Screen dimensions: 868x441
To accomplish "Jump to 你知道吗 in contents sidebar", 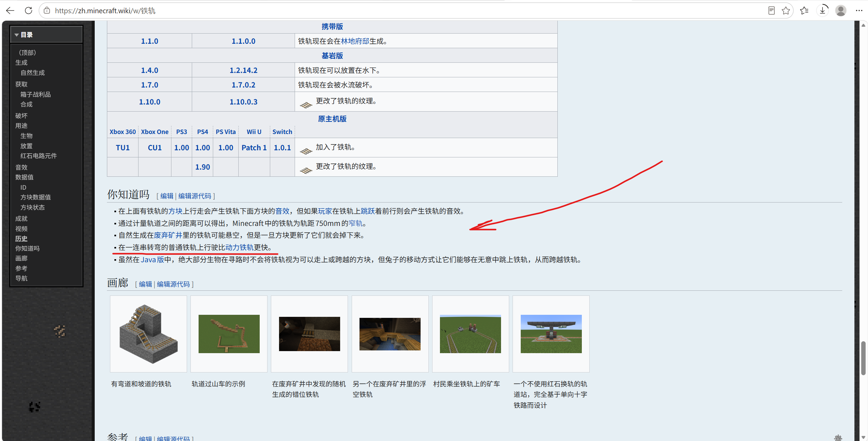I will coord(27,248).
